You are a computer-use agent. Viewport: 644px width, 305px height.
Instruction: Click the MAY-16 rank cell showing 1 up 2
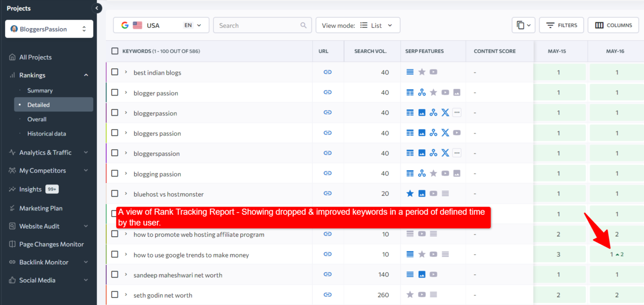pyautogui.click(x=616, y=254)
